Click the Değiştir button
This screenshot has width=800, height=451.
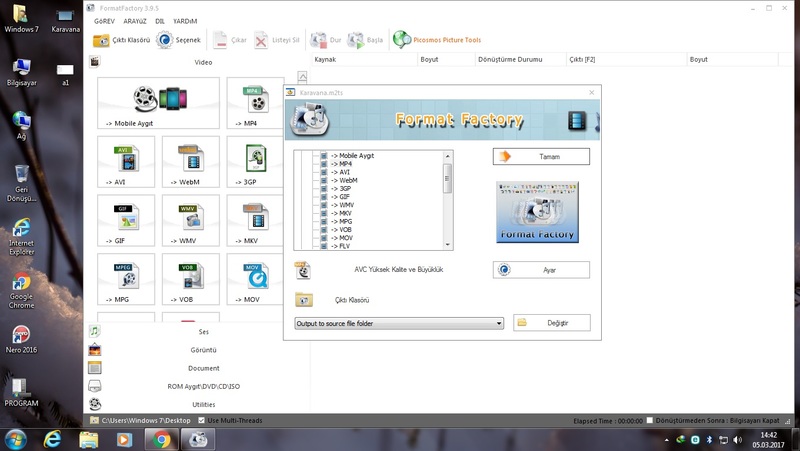[x=552, y=323]
